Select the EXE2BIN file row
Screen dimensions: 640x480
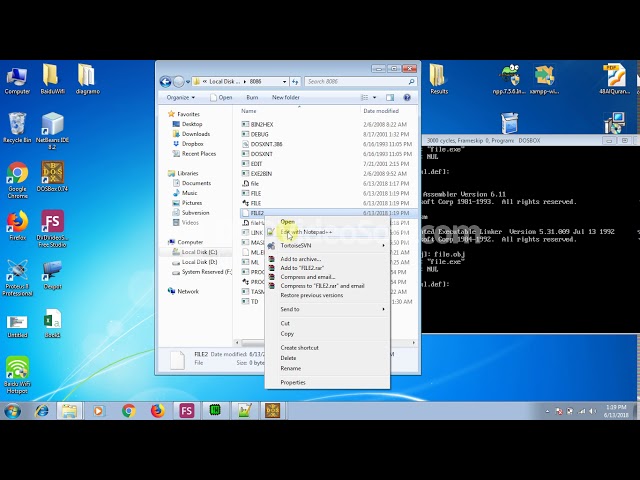point(327,173)
